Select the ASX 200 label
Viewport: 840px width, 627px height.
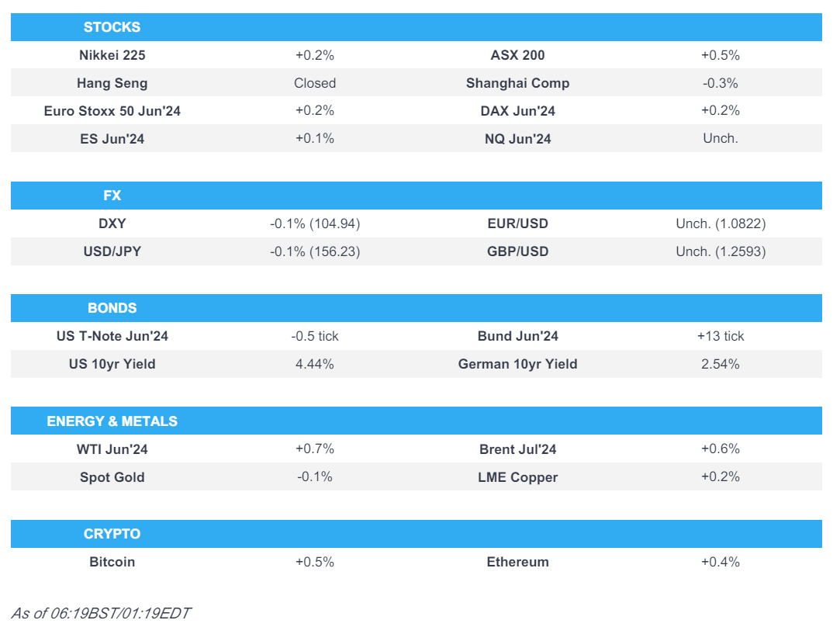point(517,55)
